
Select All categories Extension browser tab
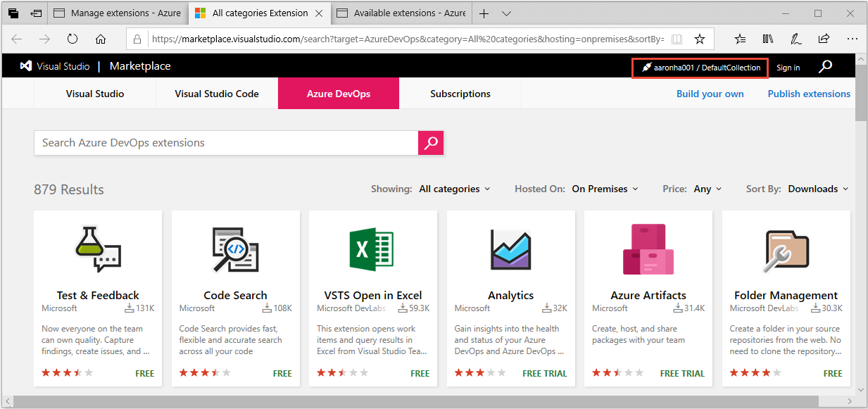[x=260, y=13]
